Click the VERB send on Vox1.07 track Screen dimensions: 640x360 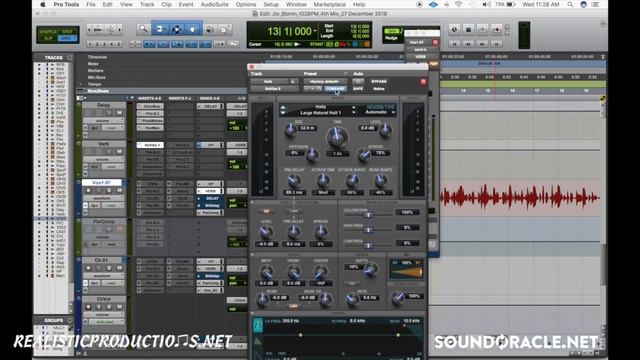coord(210,191)
